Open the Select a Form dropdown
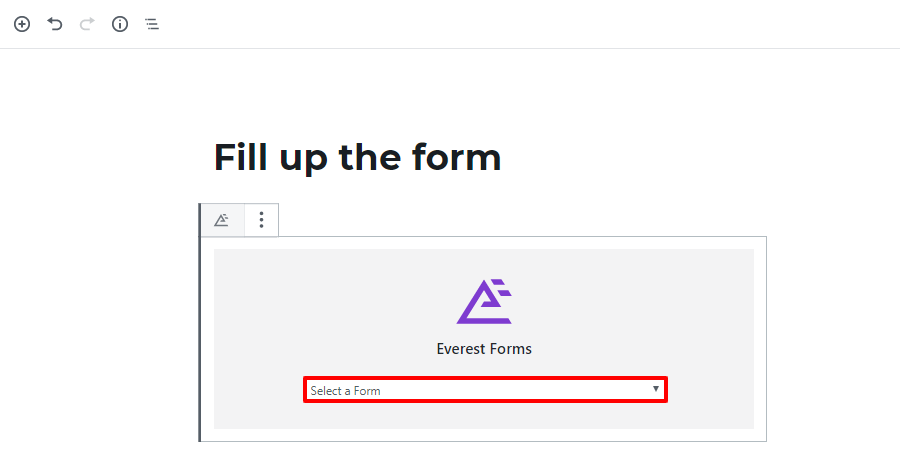 485,390
